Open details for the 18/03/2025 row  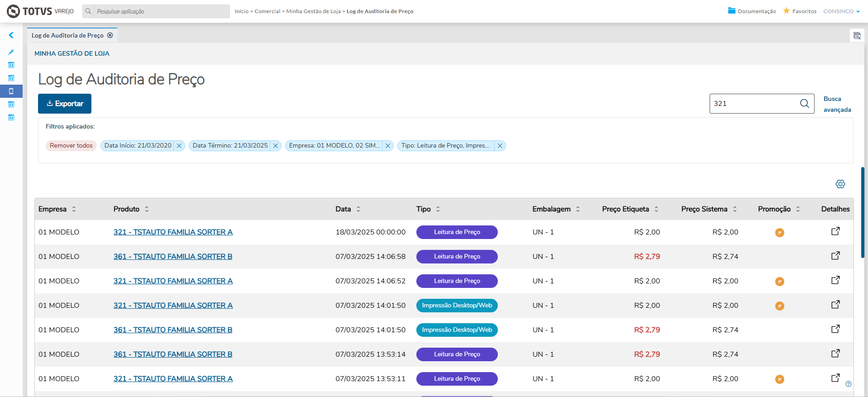(835, 231)
